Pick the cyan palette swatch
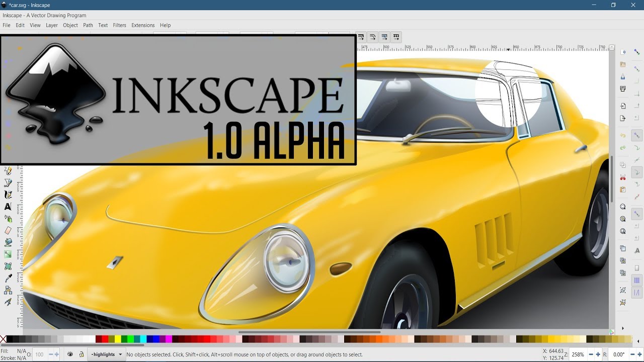The width and height of the screenshot is (644, 362). click(143, 339)
